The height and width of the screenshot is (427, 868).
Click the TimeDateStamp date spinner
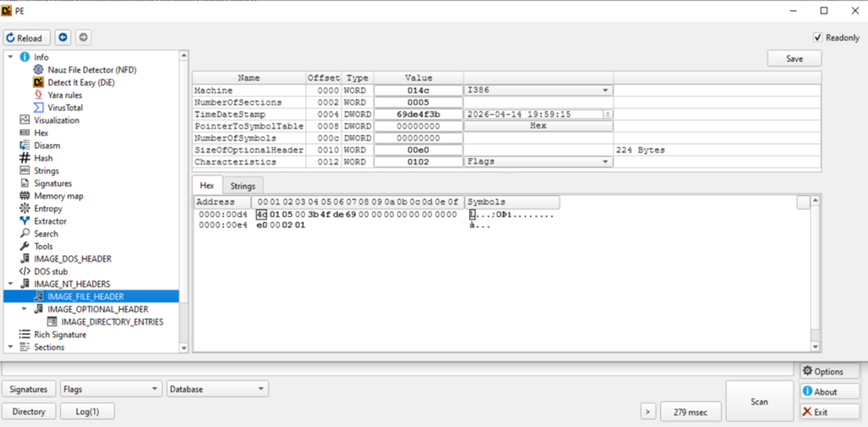point(609,114)
